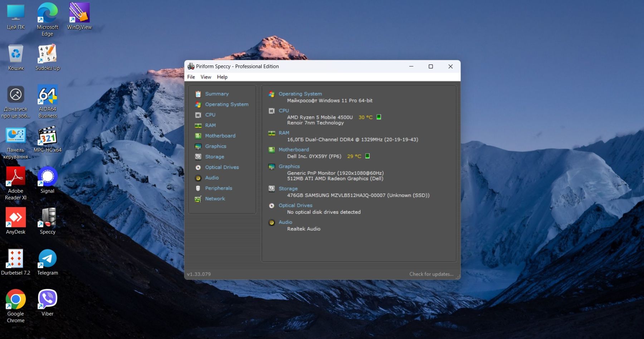Viewport: 644px width, 339px height.
Task: Click the Audio speaker icon in sidebar
Action: point(198,178)
